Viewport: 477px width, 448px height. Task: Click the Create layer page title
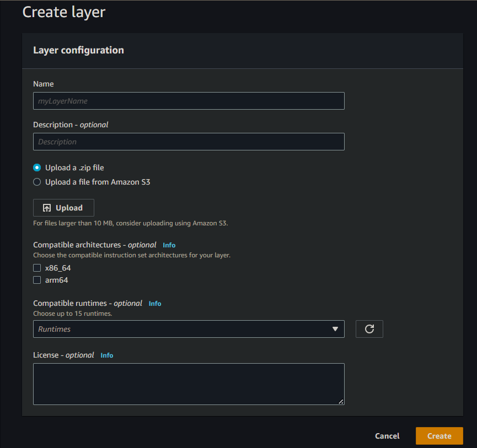tap(63, 12)
